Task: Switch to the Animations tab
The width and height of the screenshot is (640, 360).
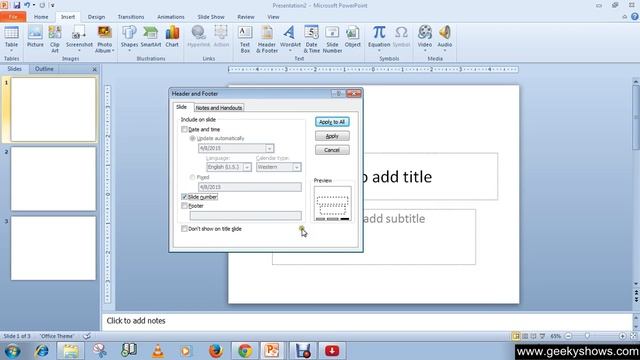Action: coord(171,17)
